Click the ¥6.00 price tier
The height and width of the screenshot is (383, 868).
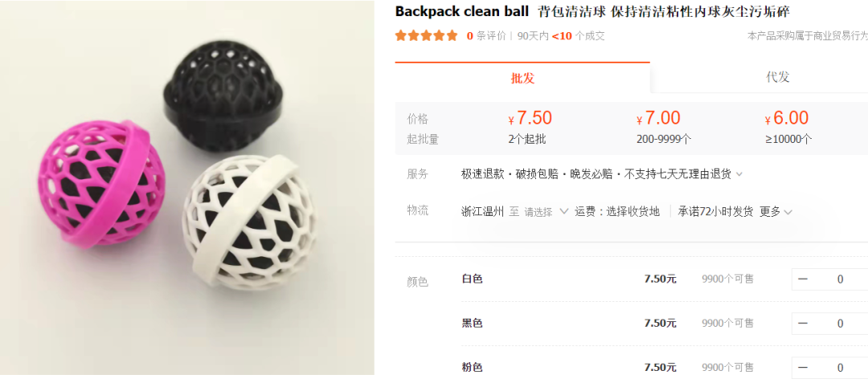tap(788, 127)
